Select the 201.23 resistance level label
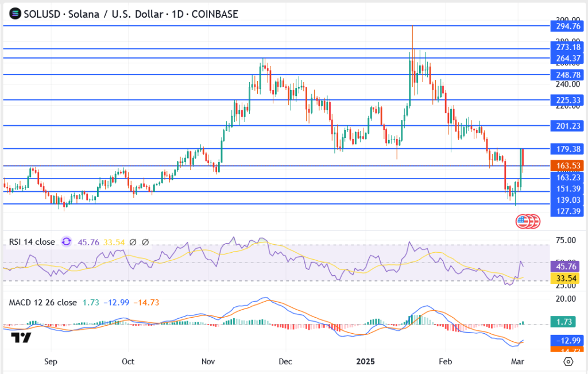The width and height of the screenshot is (588, 374). [x=566, y=126]
